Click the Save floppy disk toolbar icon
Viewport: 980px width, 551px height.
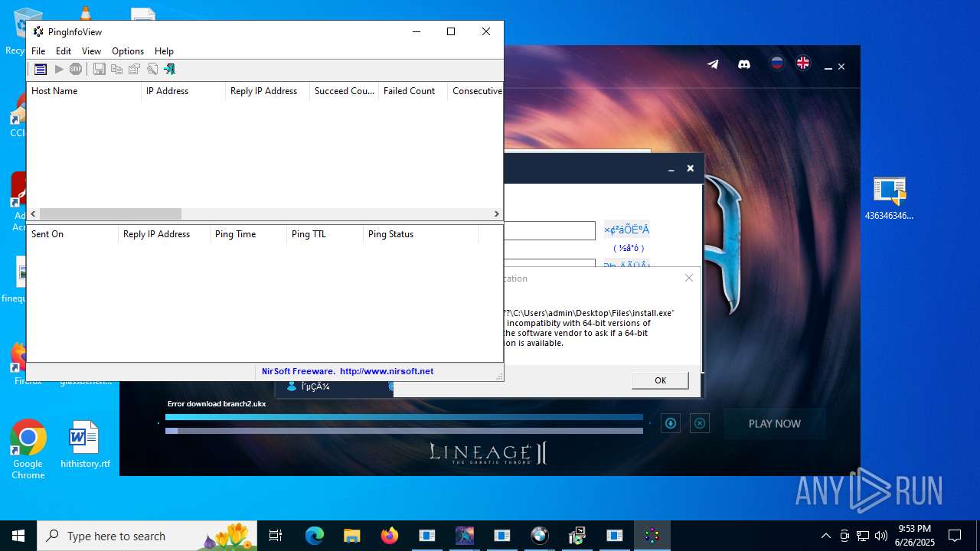pyautogui.click(x=100, y=69)
